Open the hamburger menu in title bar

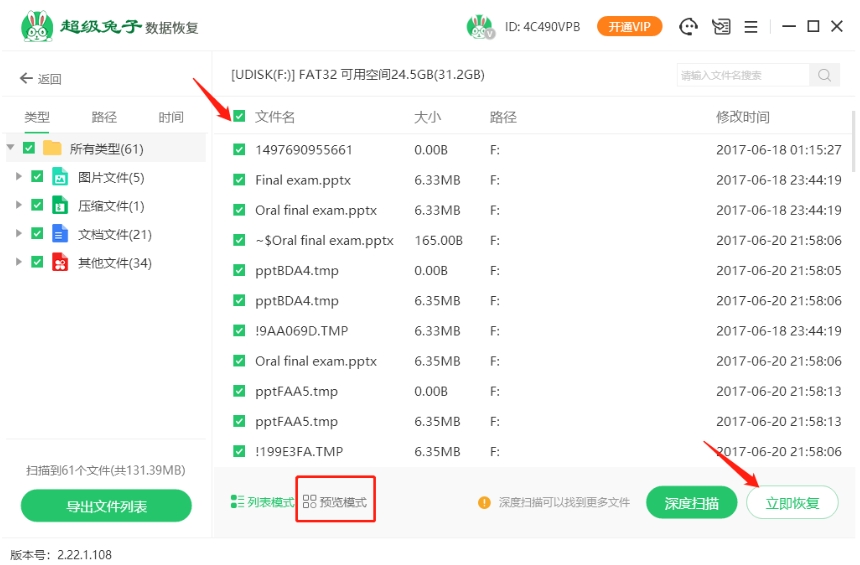point(752,27)
